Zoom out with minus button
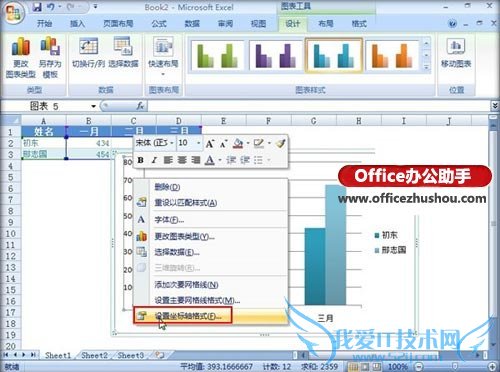500x372 pixels. coord(420,367)
